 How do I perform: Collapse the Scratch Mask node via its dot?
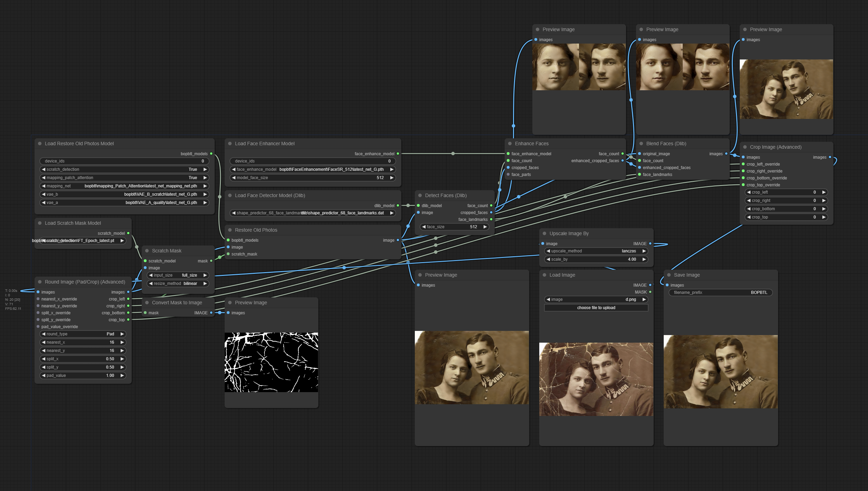[x=147, y=251]
